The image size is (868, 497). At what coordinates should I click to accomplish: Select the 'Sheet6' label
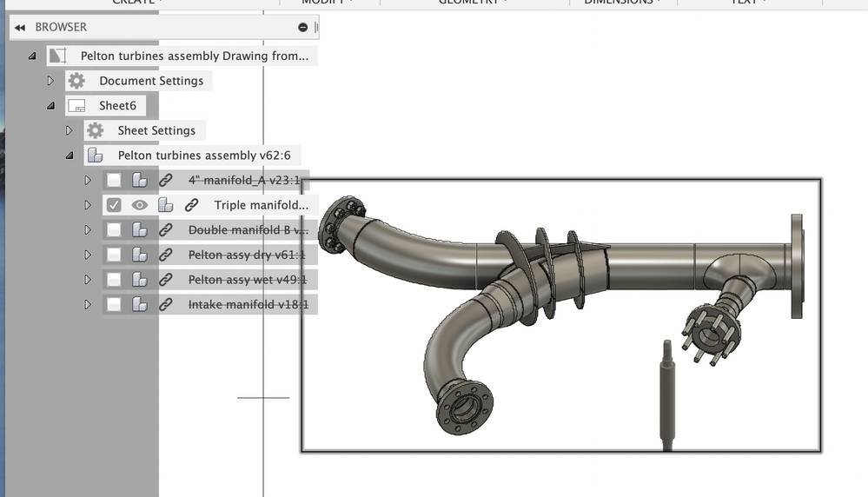tap(117, 106)
